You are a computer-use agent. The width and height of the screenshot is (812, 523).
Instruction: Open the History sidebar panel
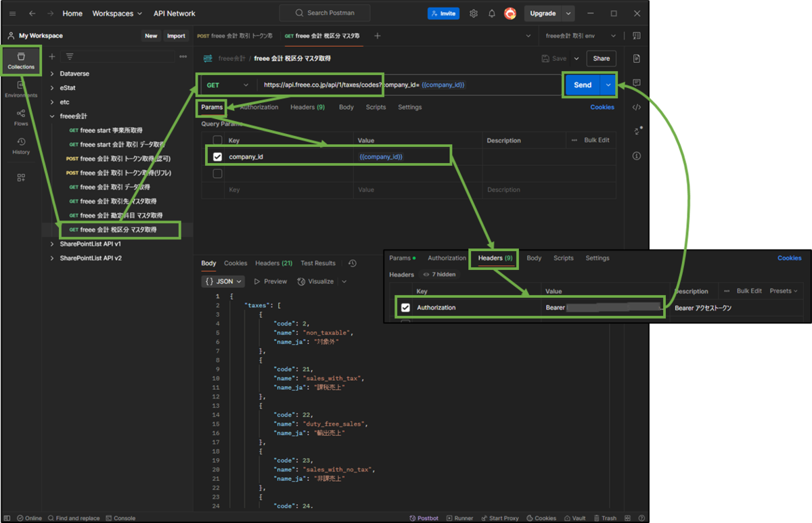point(21,146)
